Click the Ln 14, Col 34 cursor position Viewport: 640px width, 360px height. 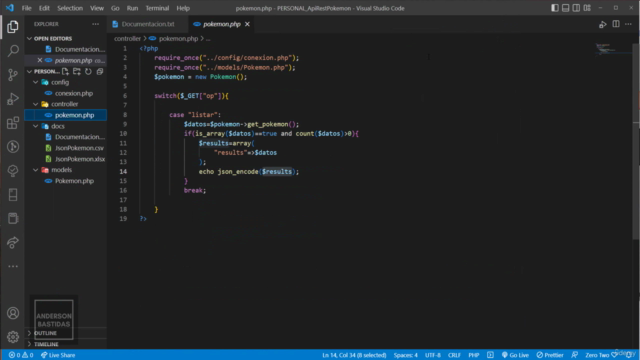(x=354, y=355)
